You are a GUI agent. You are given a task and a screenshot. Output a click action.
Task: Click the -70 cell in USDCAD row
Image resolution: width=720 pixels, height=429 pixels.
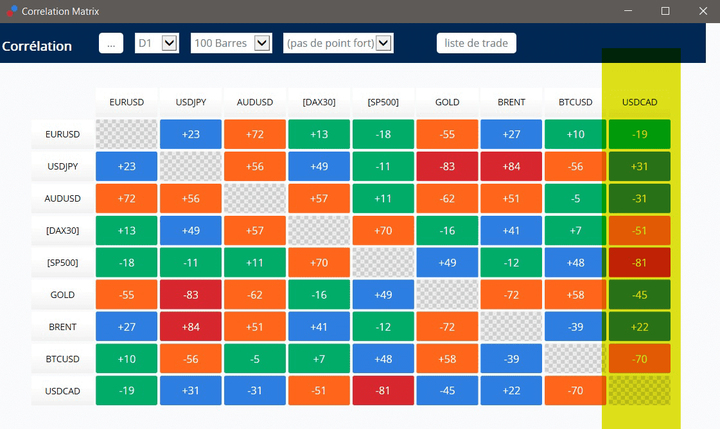pyautogui.click(x=575, y=391)
